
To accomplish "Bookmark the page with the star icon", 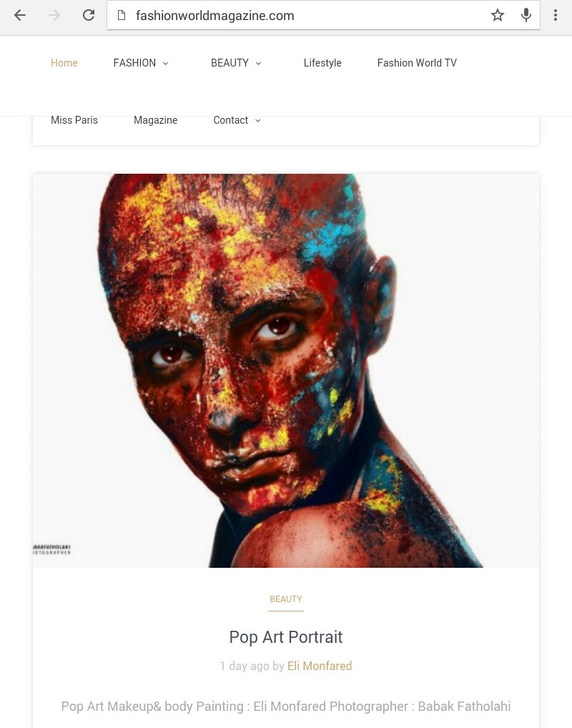I will click(x=497, y=15).
